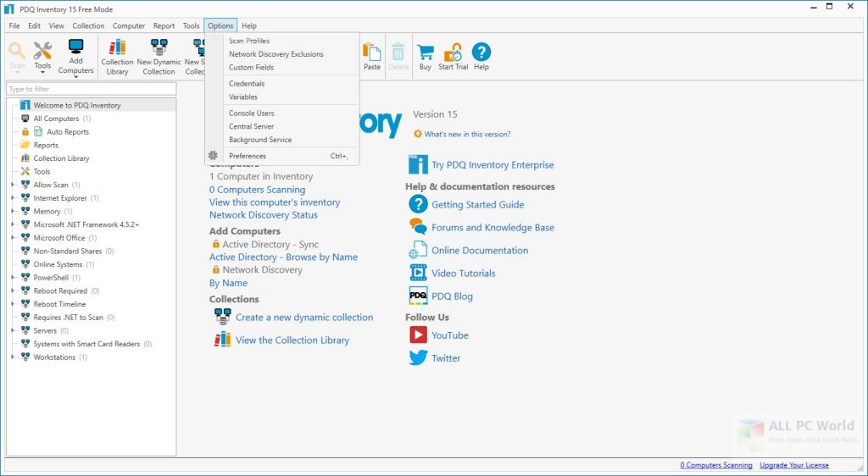
Task: Click the Scan magnifier toolbar icon
Action: [17, 51]
